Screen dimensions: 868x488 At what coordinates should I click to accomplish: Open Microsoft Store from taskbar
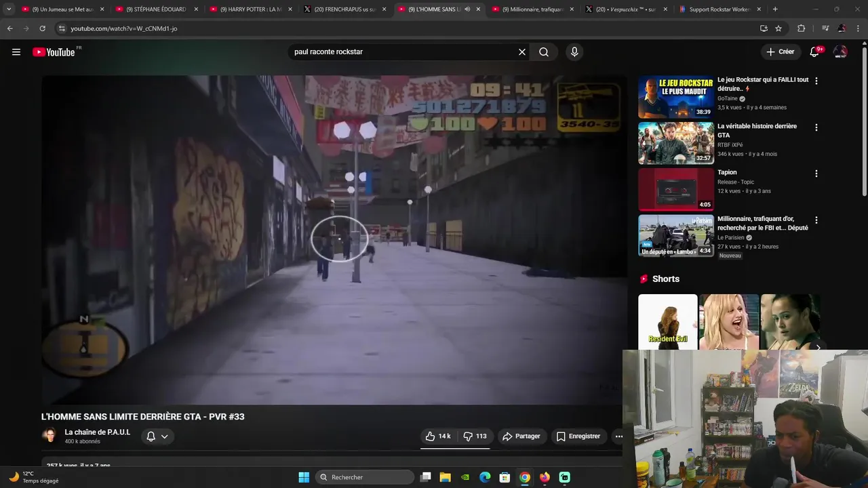505,477
